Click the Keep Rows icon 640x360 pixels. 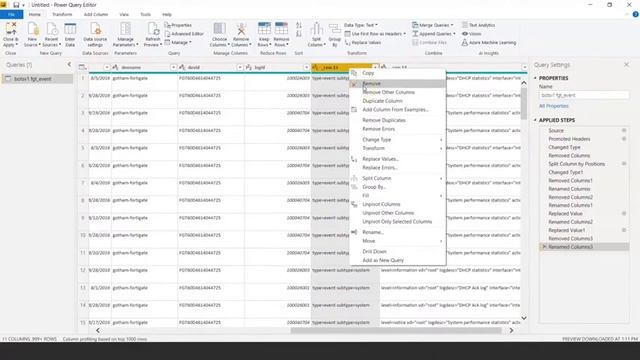click(x=264, y=29)
